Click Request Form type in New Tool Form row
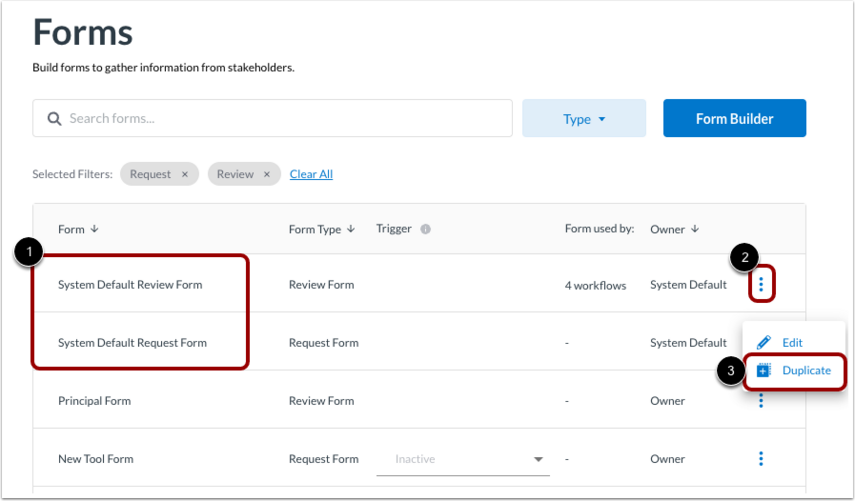The image size is (855, 501). (x=323, y=459)
